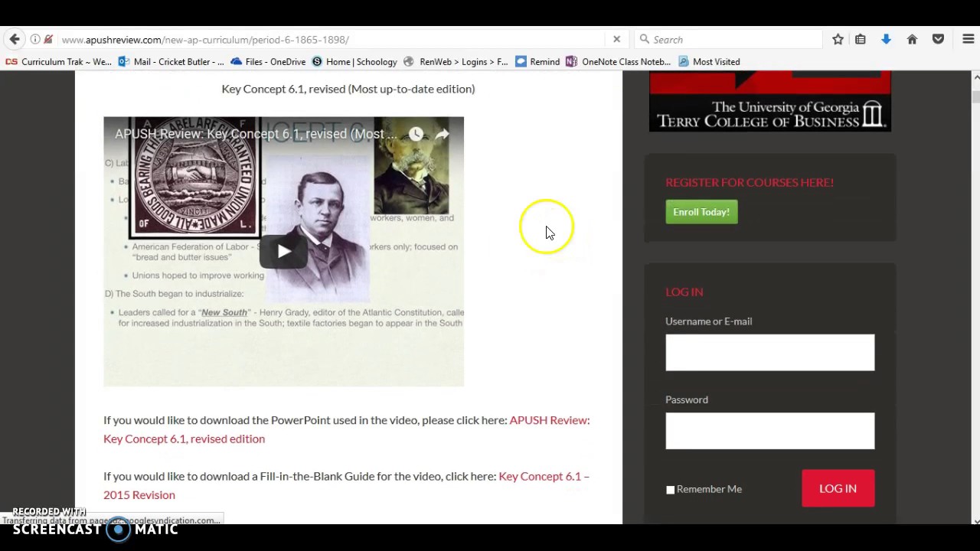980x551 pixels.
Task: Click the REGISTER FOR COURSES HERE! heading
Action: 750,182
